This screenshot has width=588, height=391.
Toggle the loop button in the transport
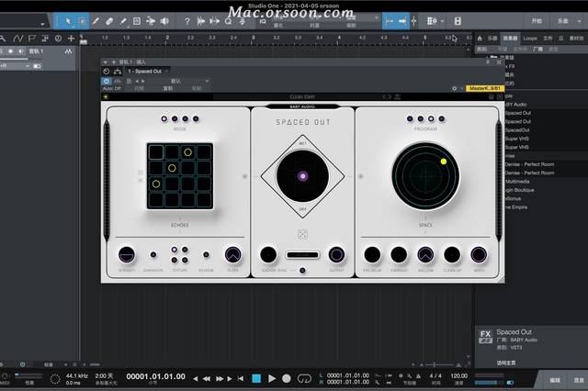304,379
